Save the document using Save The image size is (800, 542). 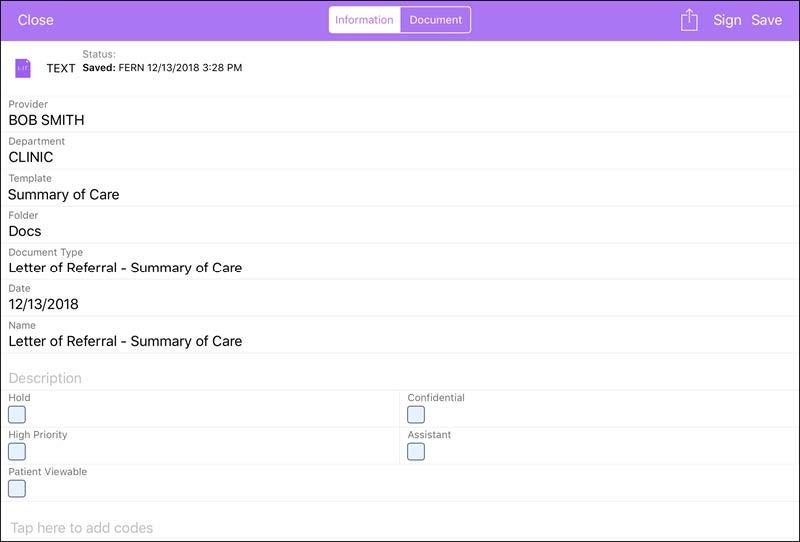click(x=767, y=20)
